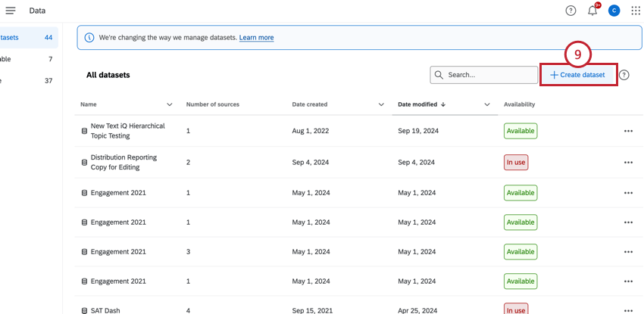Open three-dot menu for Distribution Reporting row
Screen dimensions: 644x314
[x=627, y=163]
